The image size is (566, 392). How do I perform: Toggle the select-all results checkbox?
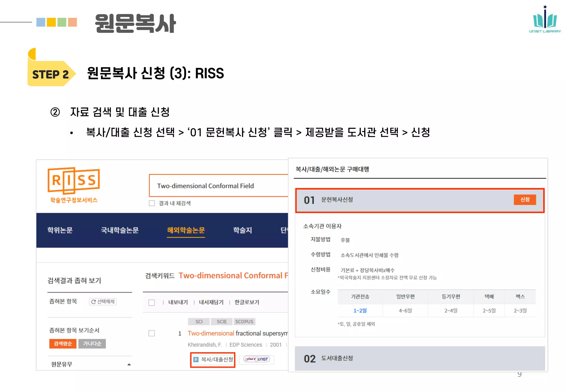(x=152, y=302)
